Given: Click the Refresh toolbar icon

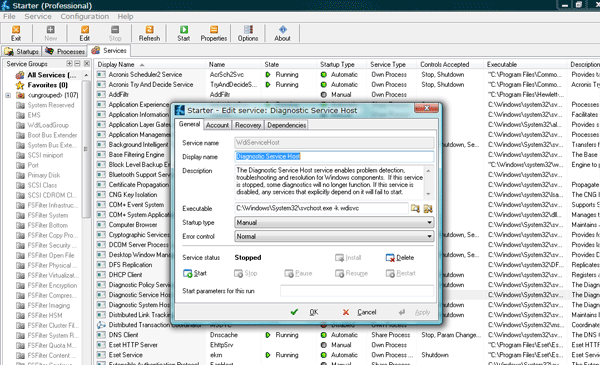Looking at the screenshot, I should pos(149,33).
